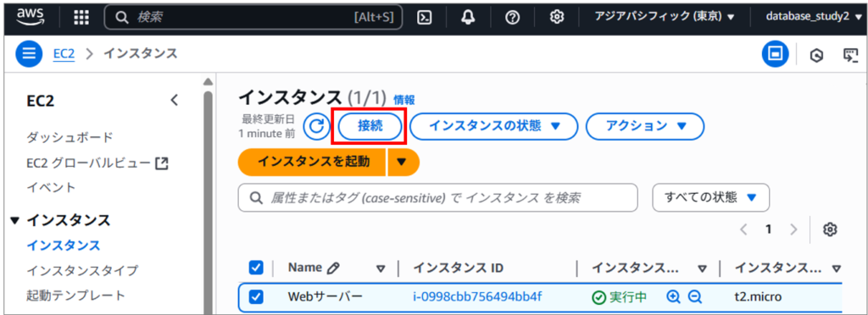Click the Webサーバー name cell
This screenshot has width=868, height=315.
click(x=325, y=297)
